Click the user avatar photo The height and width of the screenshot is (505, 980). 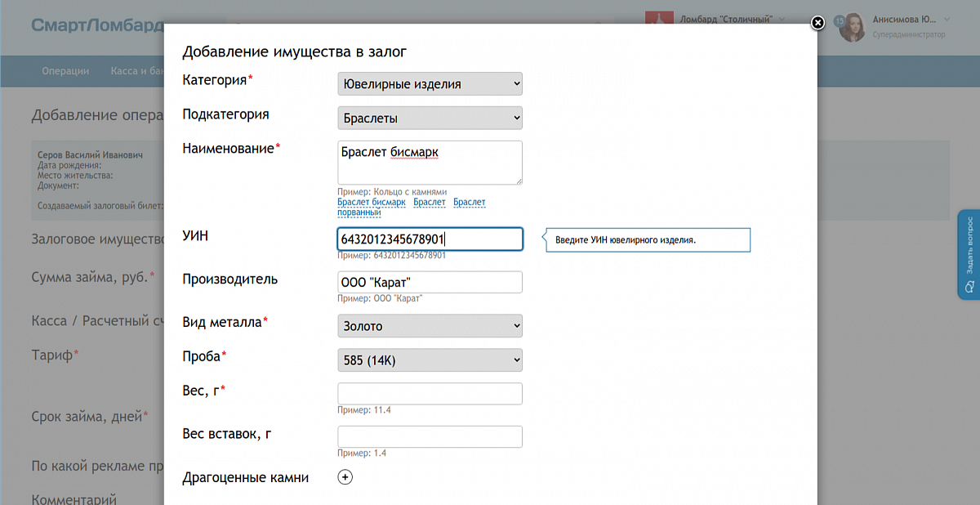(852, 27)
